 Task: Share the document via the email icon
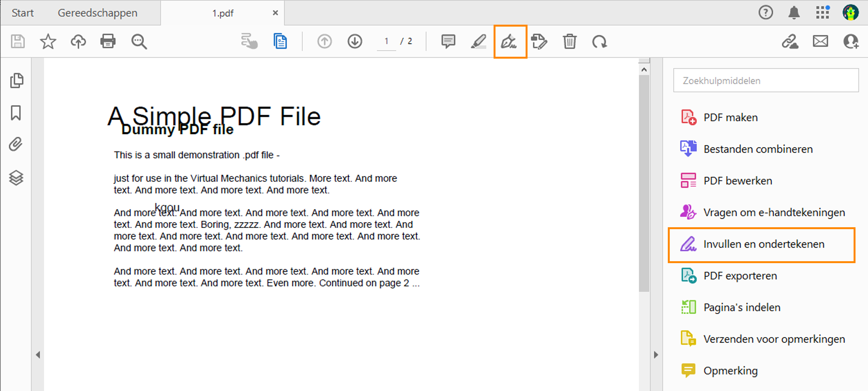820,41
